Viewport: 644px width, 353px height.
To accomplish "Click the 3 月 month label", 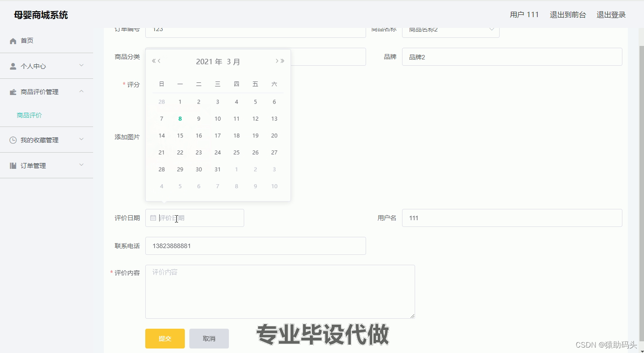I will coord(233,62).
